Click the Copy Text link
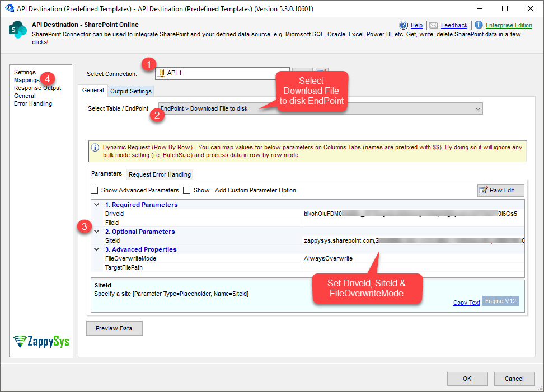This screenshot has height=392, width=544. coord(466,302)
